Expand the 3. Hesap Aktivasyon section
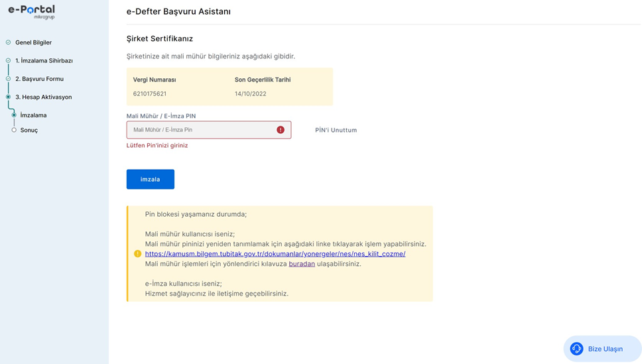 click(x=43, y=97)
